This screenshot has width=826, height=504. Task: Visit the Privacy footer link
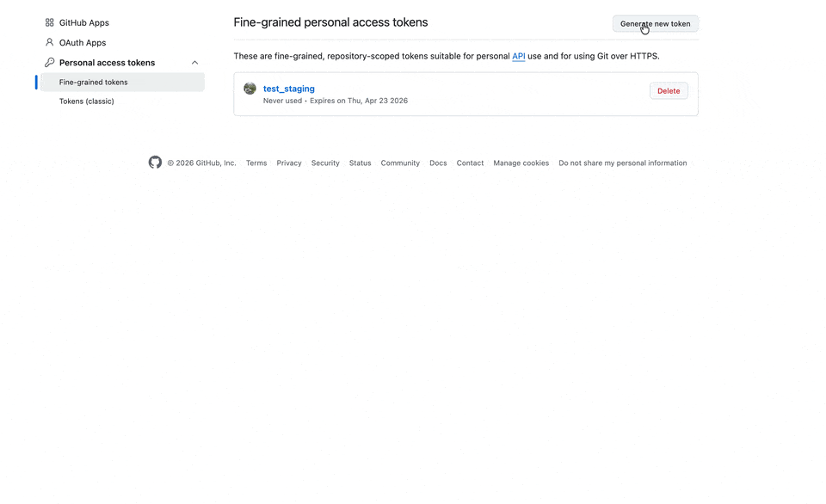pyautogui.click(x=289, y=163)
